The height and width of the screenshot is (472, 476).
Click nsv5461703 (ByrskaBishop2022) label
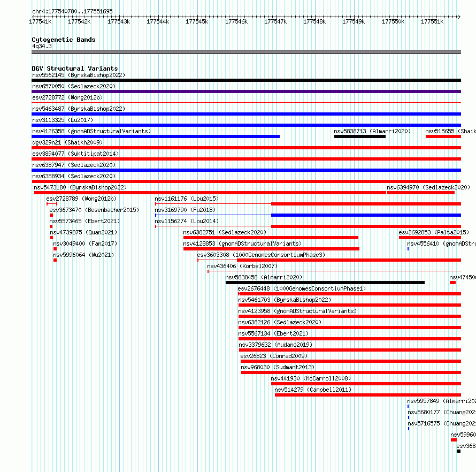point(285,300)
